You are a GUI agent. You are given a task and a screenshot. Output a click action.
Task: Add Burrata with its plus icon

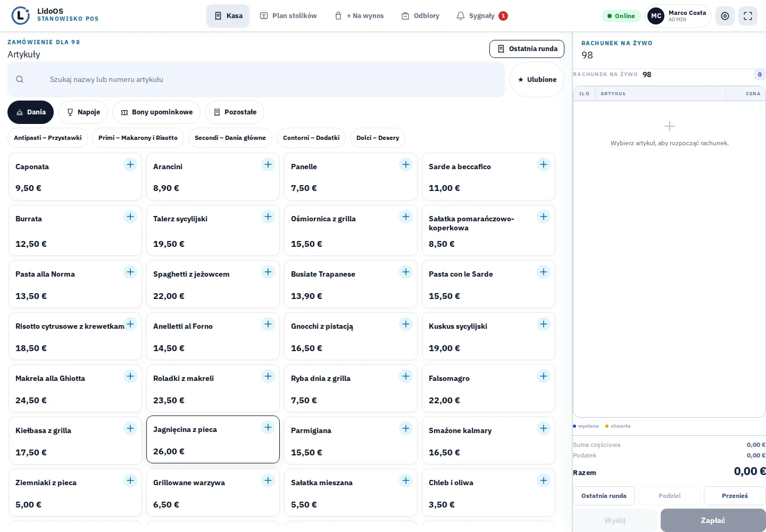click(x=130, y=217)
